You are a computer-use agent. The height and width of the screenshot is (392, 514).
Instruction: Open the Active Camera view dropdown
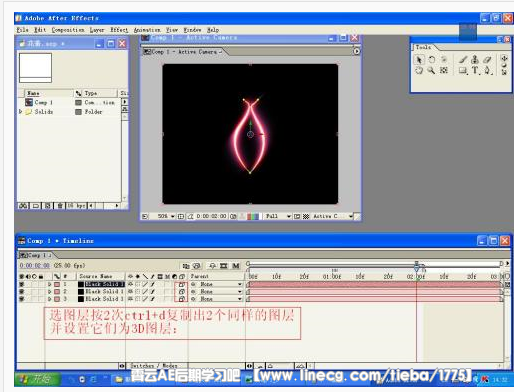point(332,216)
